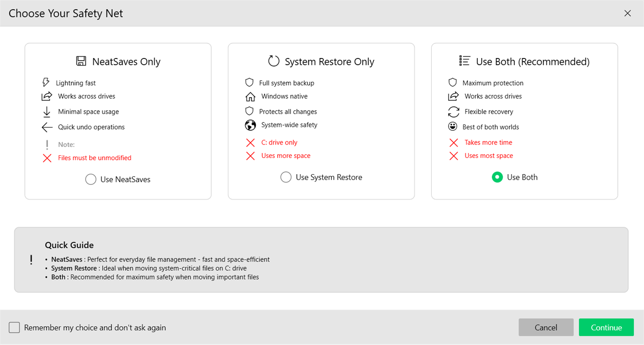This screenshot has height=345, width=644.
Task: Close the Choose Your Safety Net dialog
Action: coord(627,13)
